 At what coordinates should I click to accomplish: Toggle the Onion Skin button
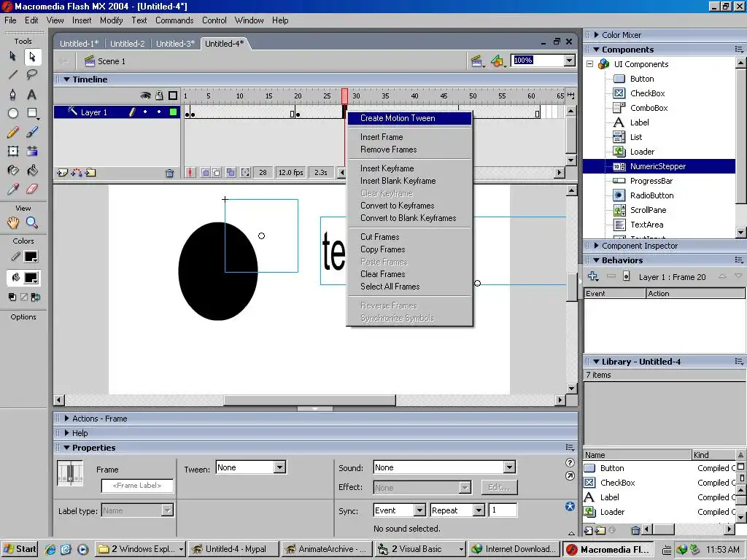(205, 172)
